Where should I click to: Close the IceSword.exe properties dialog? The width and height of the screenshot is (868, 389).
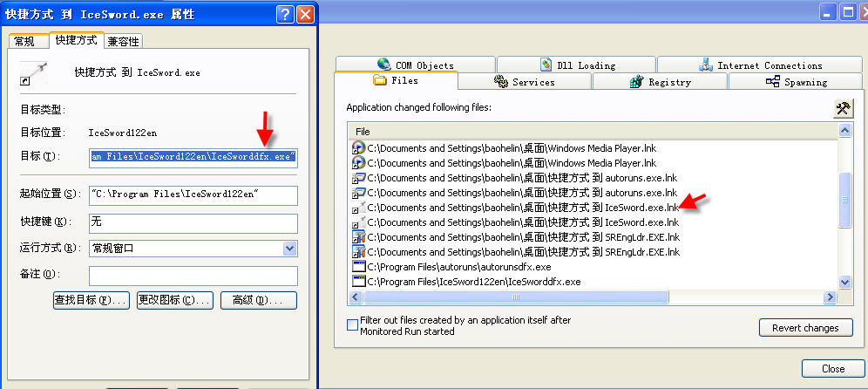(x=305, y=15)
